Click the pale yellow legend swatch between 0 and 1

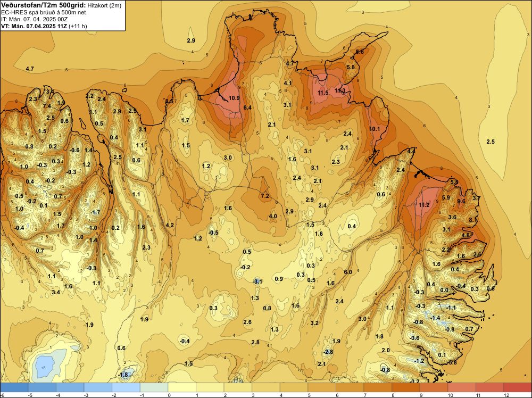pyautogui.click(x=182, y=387)
